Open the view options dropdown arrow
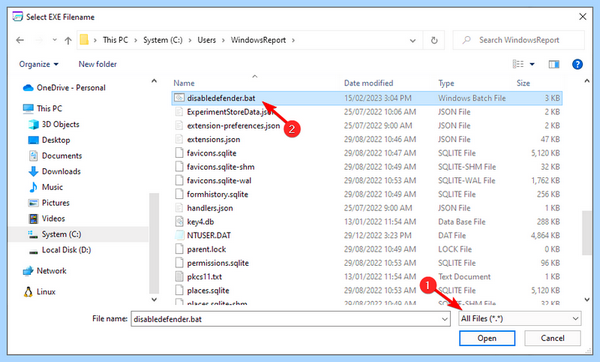Screen dimensions: 600x362 coord(532,64)
